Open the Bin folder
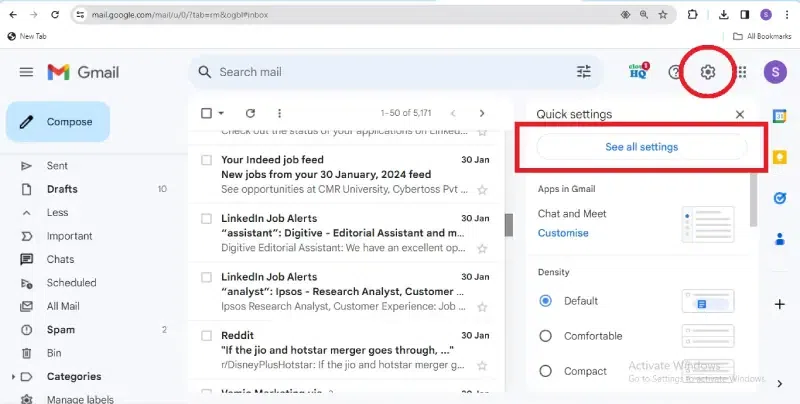The image size is (800, 404). tap(54, 354)
